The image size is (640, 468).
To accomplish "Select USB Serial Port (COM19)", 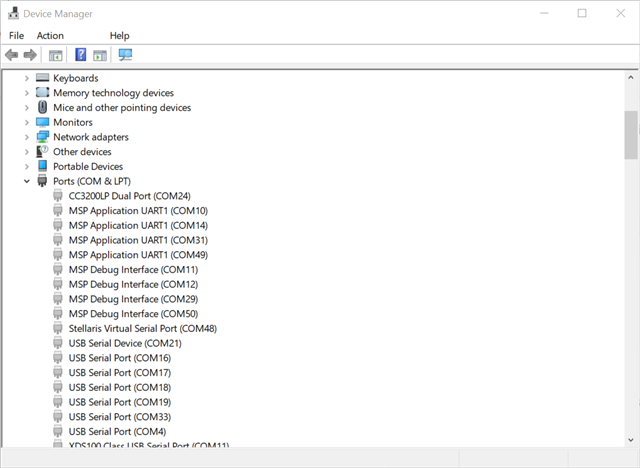I will tap(120, 402).
